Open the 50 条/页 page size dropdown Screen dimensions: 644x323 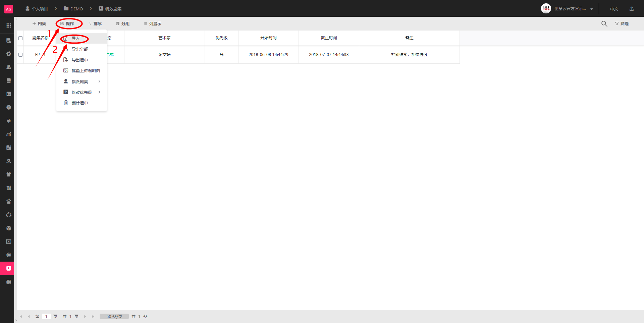pyautogui.click(x=114, y=316)
